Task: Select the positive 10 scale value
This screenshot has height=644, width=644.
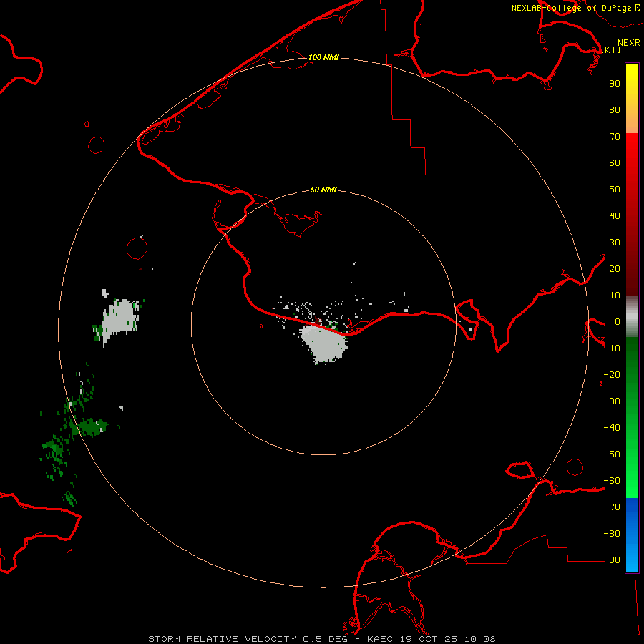Action: (x=615, y=296)
